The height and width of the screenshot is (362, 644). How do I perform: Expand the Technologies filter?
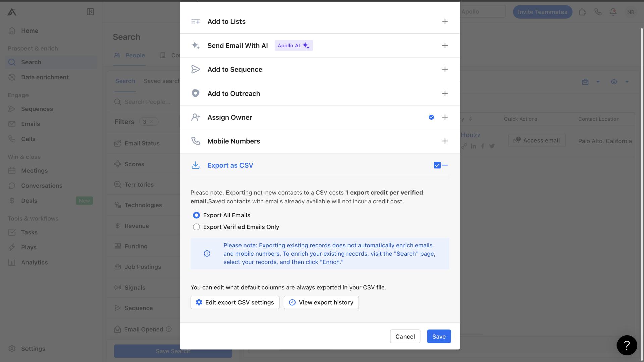144,205
